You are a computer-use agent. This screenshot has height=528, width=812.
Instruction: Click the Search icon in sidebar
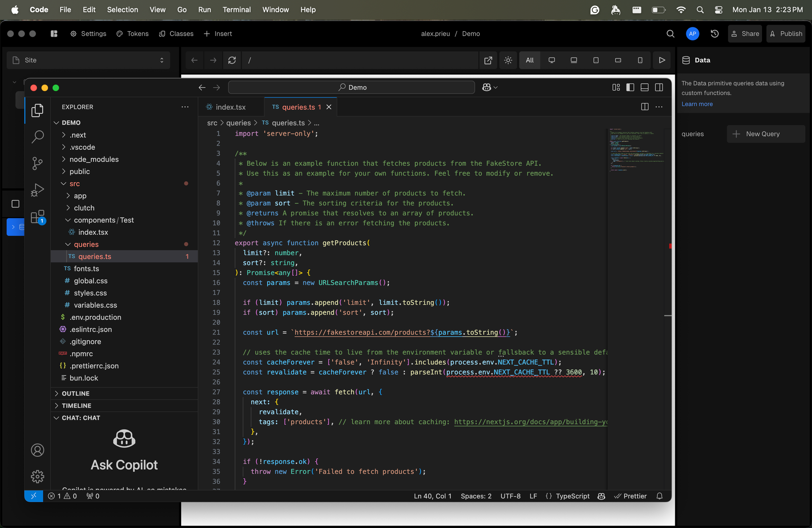(37, 135)
